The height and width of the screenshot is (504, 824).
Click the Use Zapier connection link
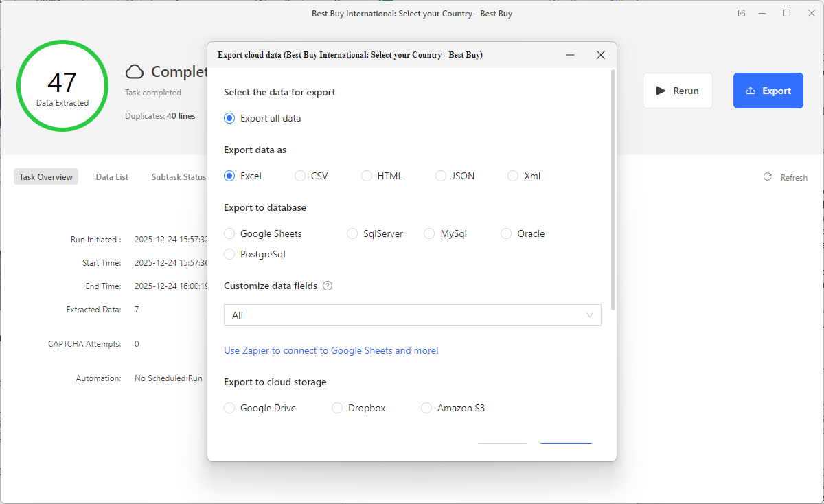pyautogui.click(x=331, y=350)
